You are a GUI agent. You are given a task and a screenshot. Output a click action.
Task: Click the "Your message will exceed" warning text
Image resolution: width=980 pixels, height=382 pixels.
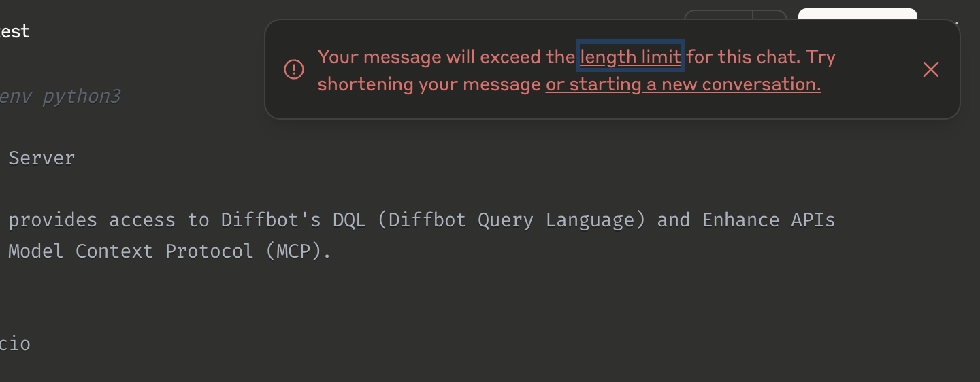[x=431, y=57]
